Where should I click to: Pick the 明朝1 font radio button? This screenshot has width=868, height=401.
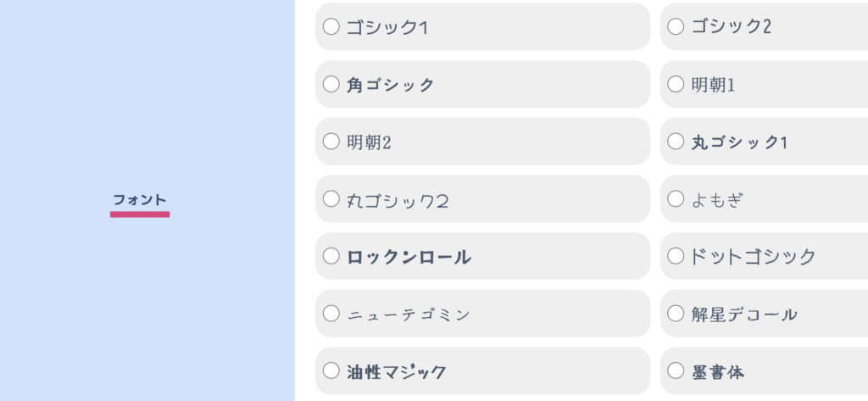tap(676, 84)
